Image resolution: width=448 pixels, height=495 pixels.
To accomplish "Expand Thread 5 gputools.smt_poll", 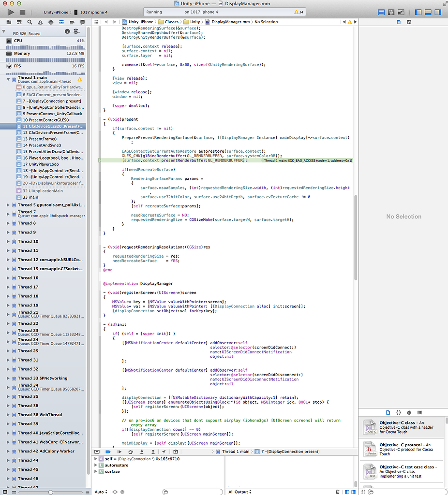I will point(7,204).
